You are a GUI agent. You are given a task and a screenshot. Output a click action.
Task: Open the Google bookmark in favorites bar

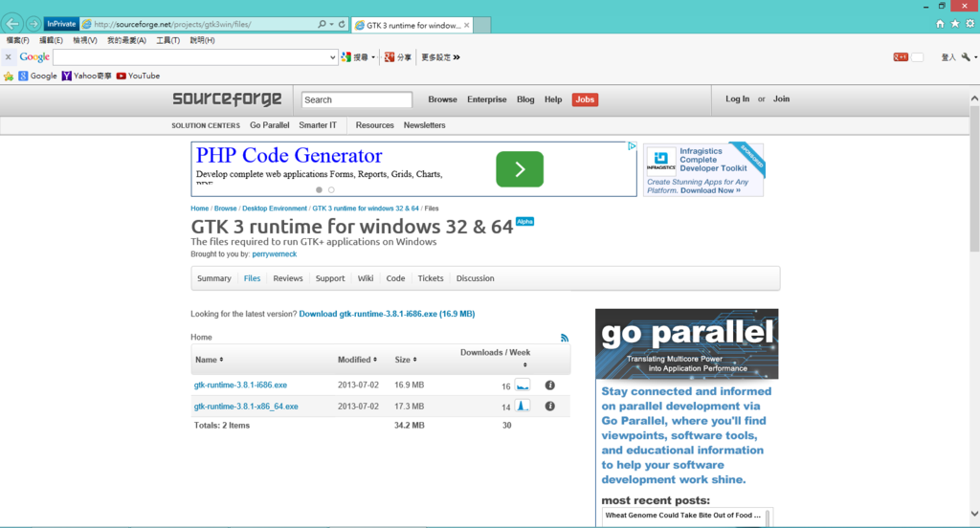pos(37,76)
